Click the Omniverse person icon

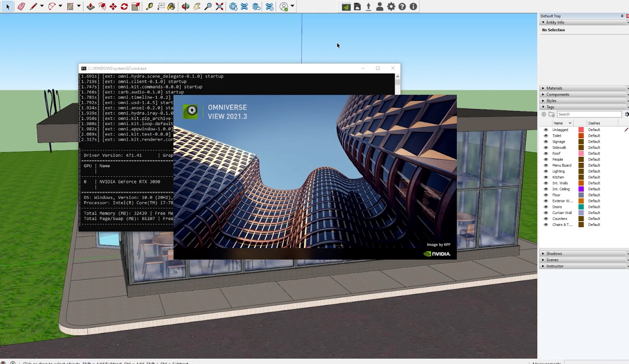(x=380, y=6)
